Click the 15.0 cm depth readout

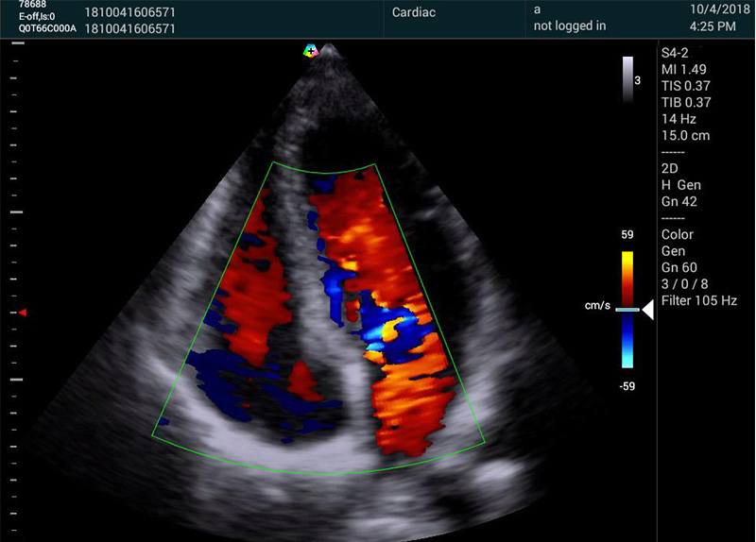(x=686, y=136)
